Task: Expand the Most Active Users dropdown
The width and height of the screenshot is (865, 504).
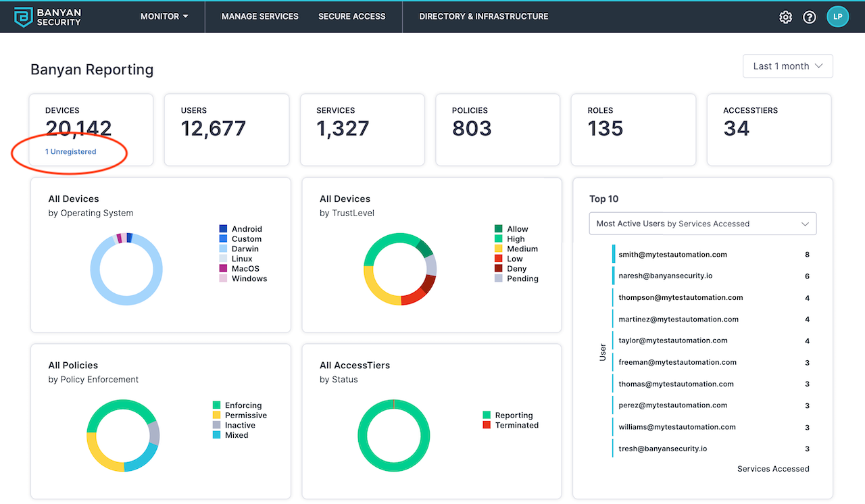Action: (702, 224)
